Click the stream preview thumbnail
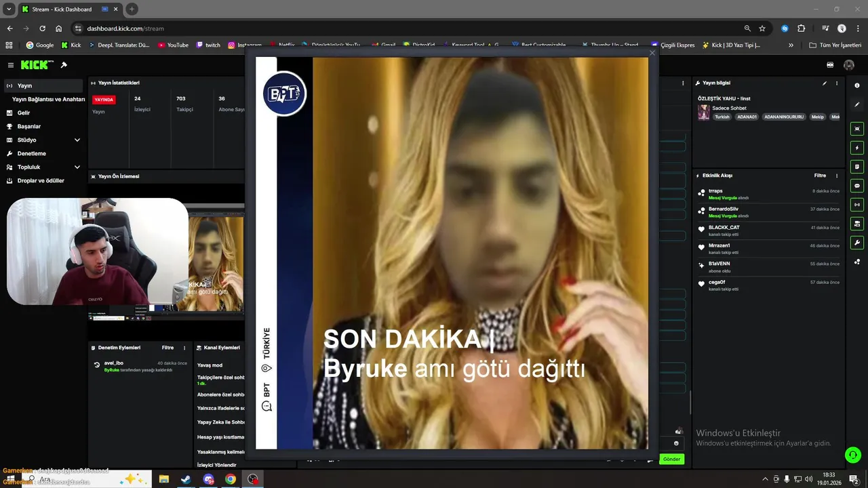 coord(166,262)
